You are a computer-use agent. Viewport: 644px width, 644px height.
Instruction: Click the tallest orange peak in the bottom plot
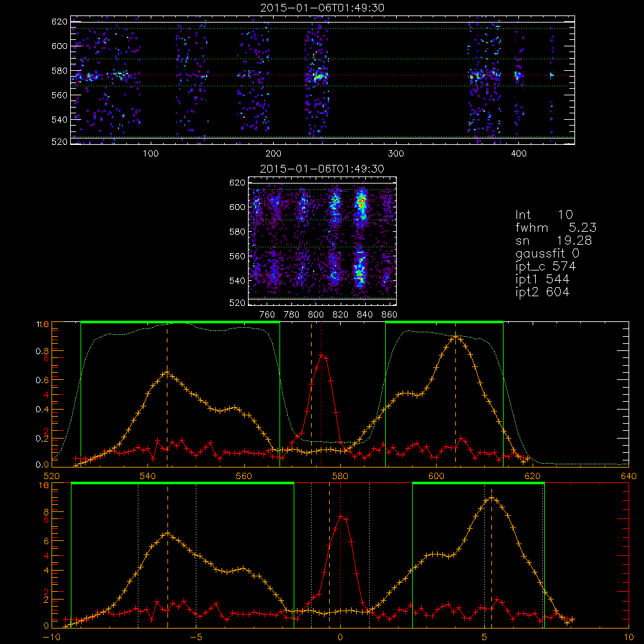(x=491, y=498)
